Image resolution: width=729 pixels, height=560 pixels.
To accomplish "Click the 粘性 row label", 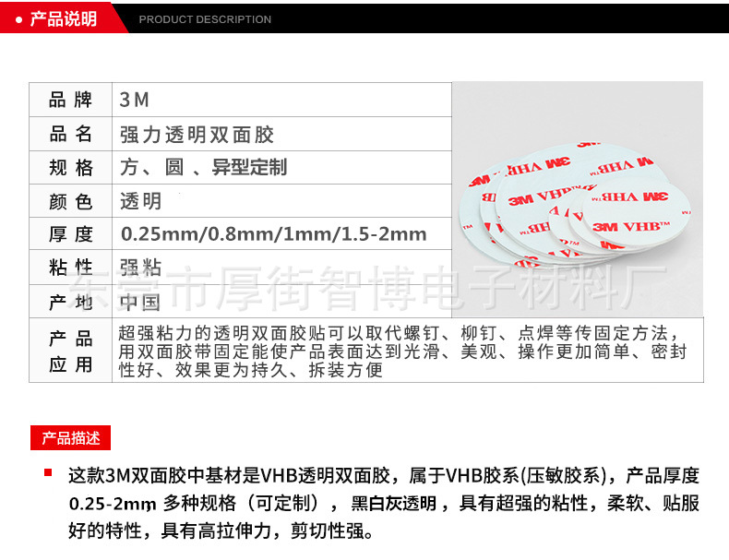I will pyautogui.click(x=71, y=268).
